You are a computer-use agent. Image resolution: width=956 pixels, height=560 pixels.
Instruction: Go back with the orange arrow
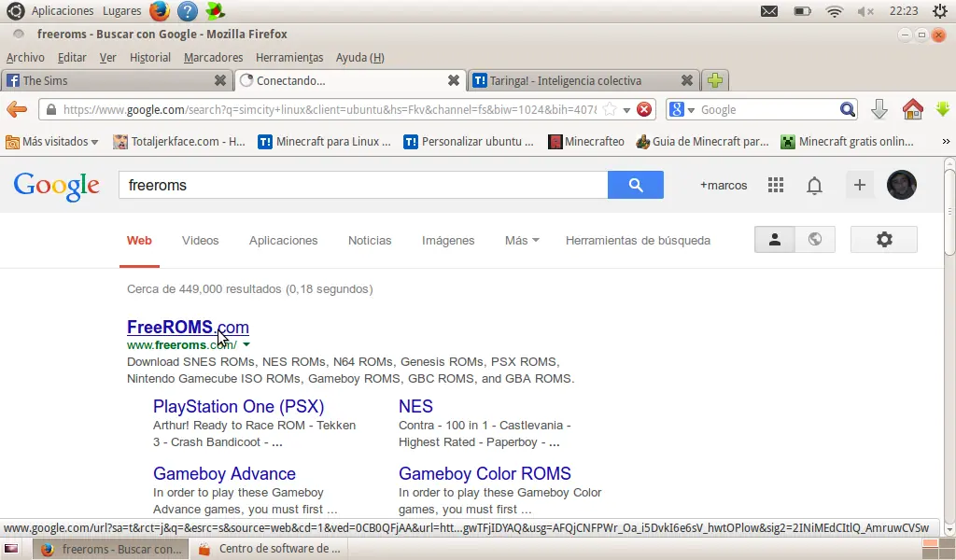17,110
